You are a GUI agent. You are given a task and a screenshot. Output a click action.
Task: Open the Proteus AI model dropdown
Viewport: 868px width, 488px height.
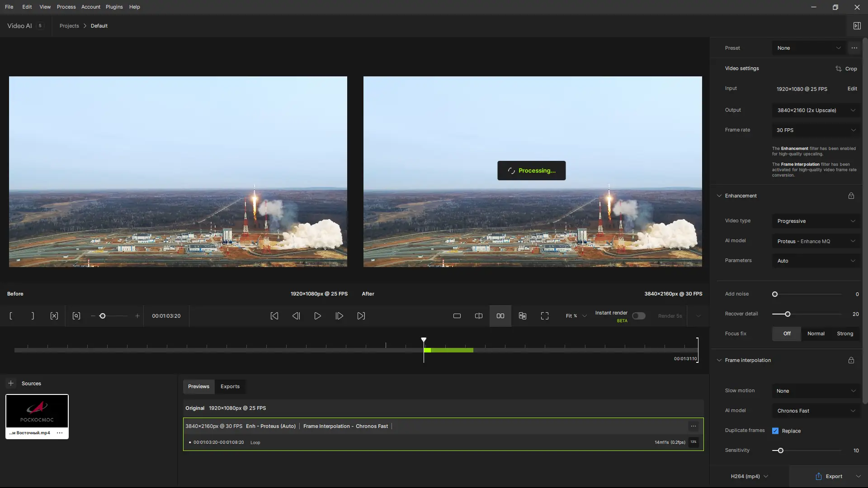[816, 241]
